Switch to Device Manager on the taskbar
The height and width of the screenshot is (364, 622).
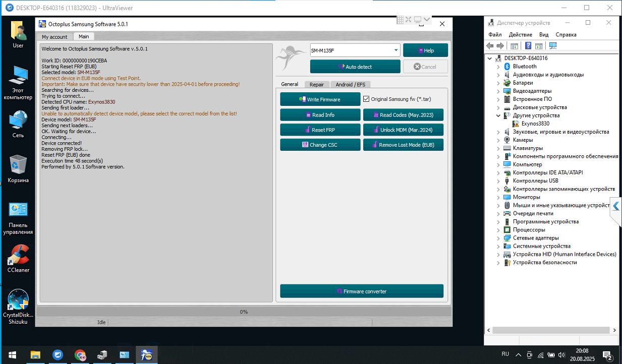pyautogui.click(x=102, y=355)
